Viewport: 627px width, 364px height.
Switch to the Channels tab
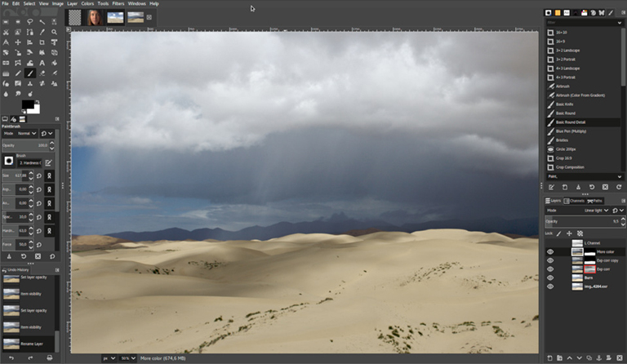574,201
